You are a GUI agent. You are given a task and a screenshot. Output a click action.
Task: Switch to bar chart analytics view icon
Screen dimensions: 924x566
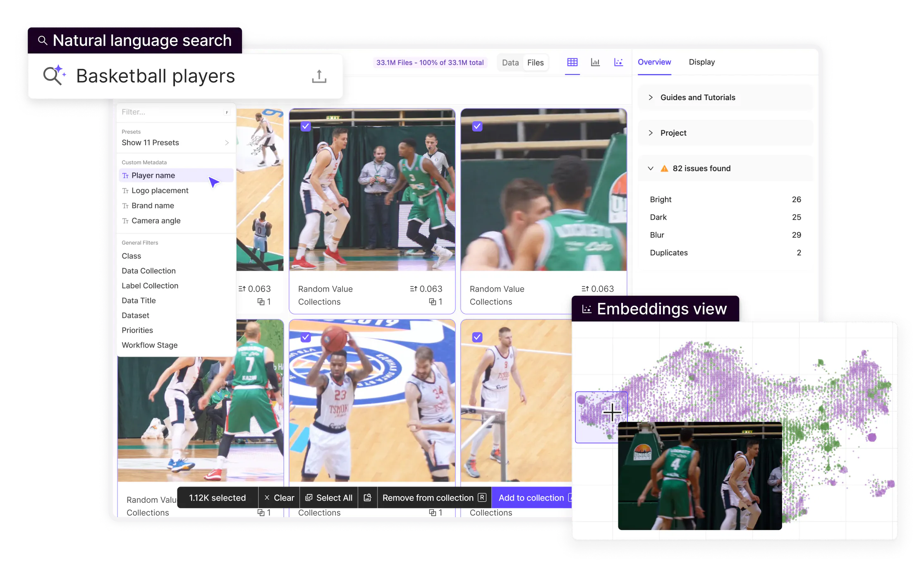point(595,62)
